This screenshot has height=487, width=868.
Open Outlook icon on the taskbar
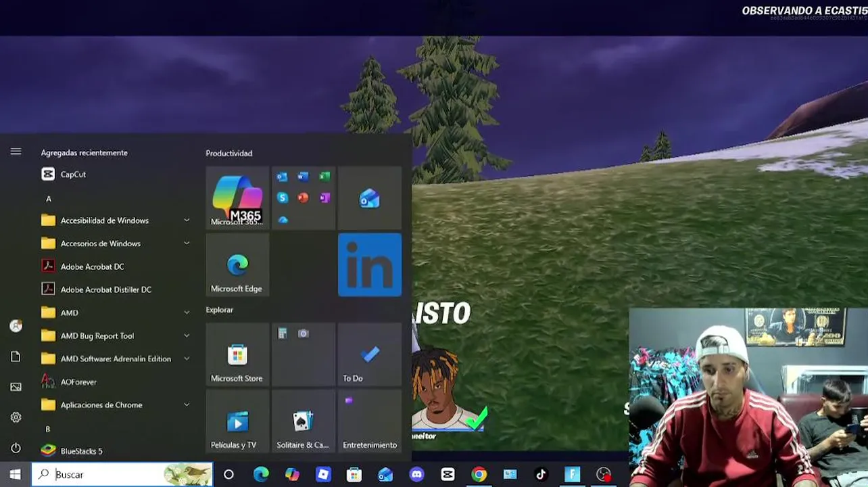point(385,475)
